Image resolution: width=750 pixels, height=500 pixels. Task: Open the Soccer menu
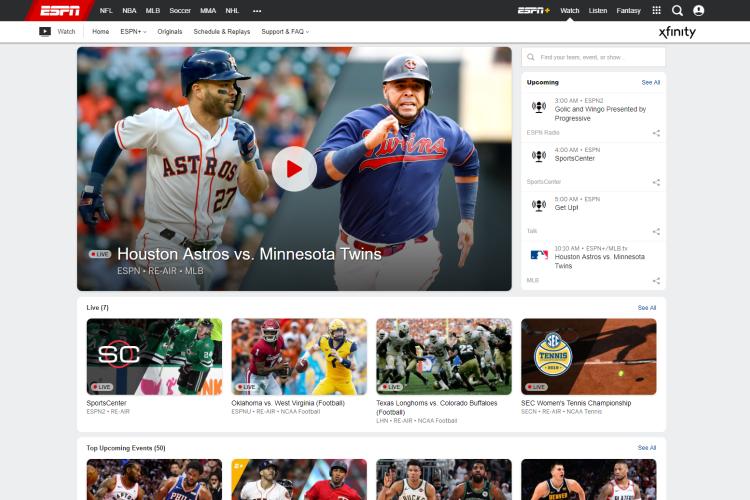[x=180, y=11]
